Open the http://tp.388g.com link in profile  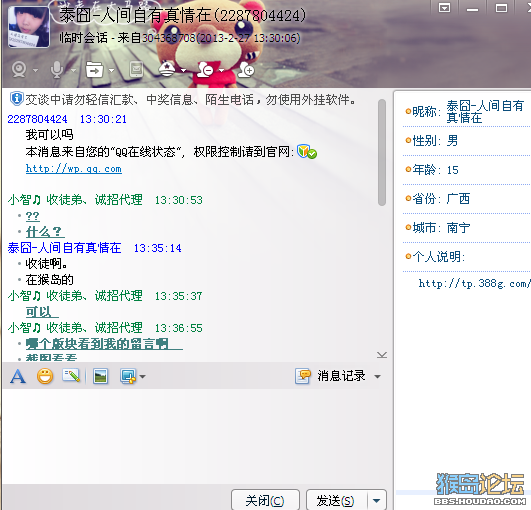pos(474,283)
